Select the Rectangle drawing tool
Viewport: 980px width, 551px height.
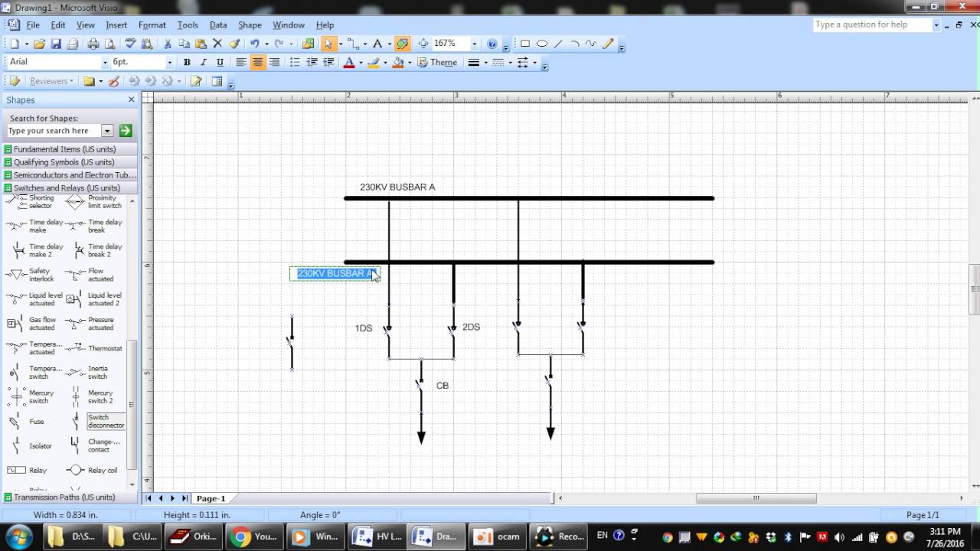pos(525,44)
